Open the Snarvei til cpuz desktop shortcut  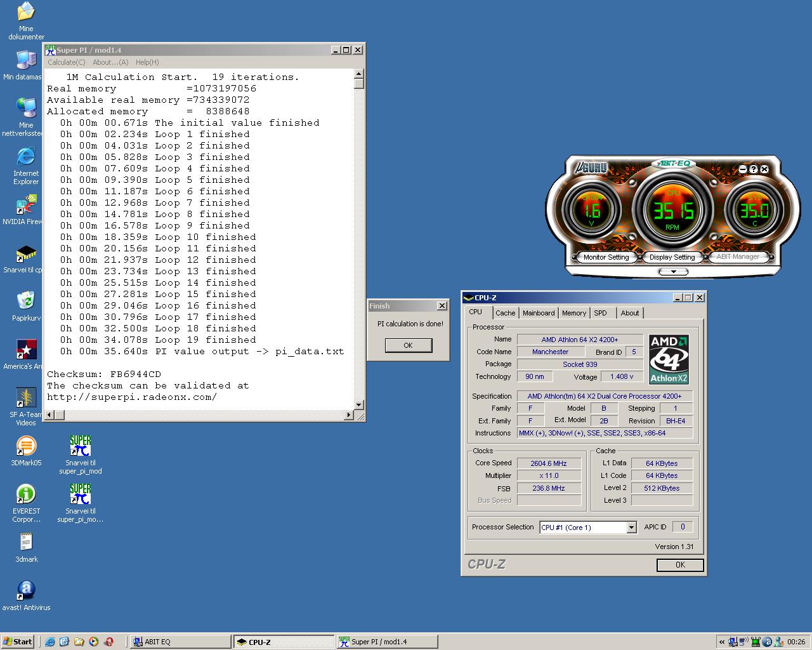(x=26, y=258)
